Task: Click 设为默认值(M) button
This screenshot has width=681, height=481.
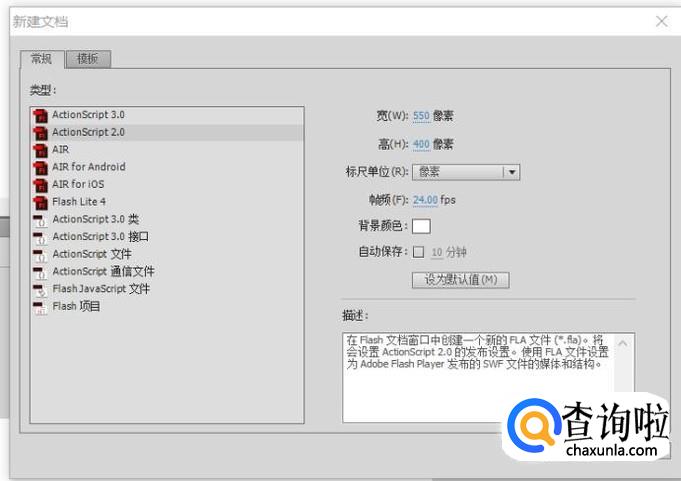Action: [460, 280]
